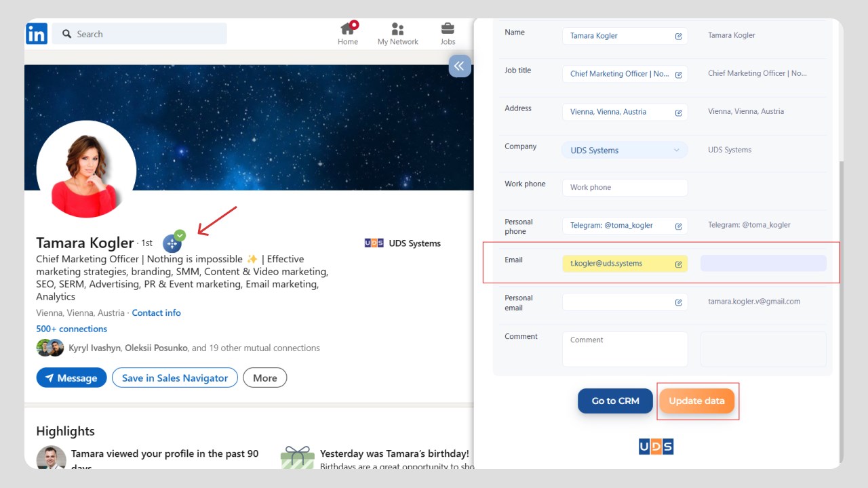868x488 pixels.
Task: Open the LinkedIn logo home icon
Action: pos(37,34)
